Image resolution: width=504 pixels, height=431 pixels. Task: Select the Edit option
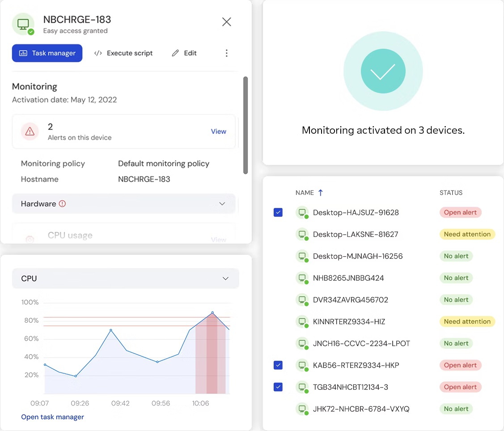click(184, 53)
